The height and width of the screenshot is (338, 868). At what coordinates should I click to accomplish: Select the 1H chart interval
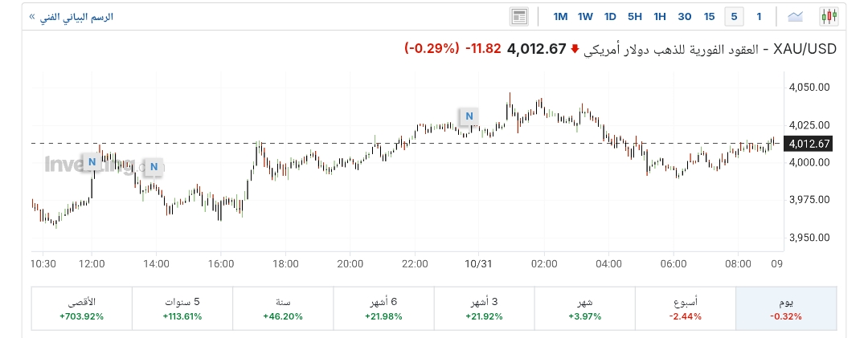tap(660, 16)
